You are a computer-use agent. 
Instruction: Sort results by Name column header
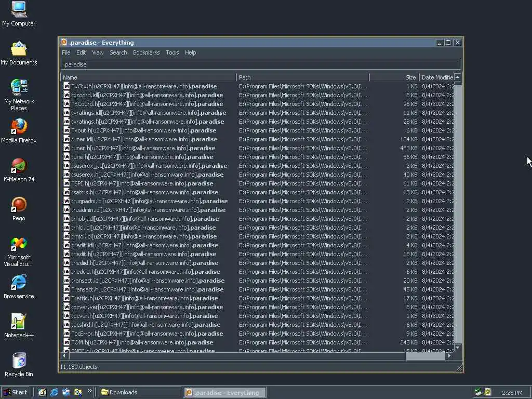coord(148,77)
